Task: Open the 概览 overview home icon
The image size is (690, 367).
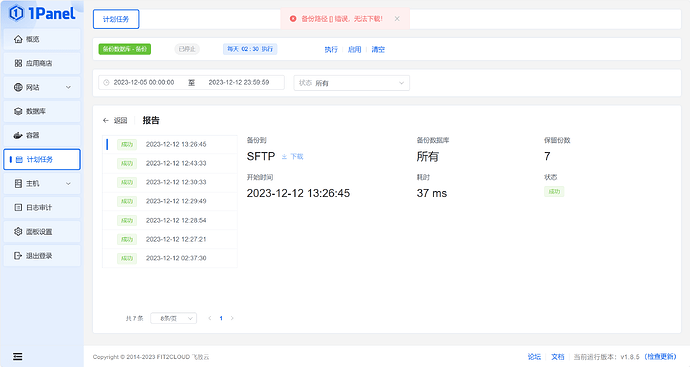Action: [18, 39]
